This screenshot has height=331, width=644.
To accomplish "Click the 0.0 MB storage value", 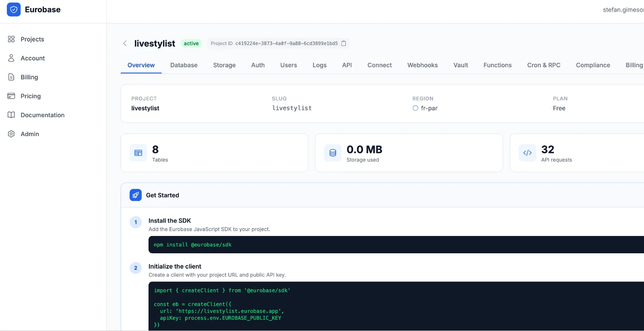I will pos(364,149).
